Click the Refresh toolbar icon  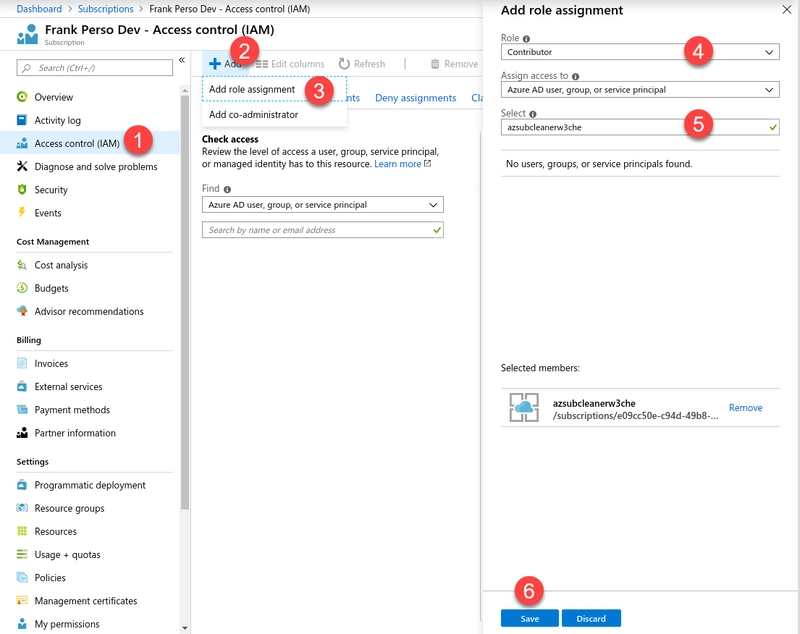pos(344,64)
